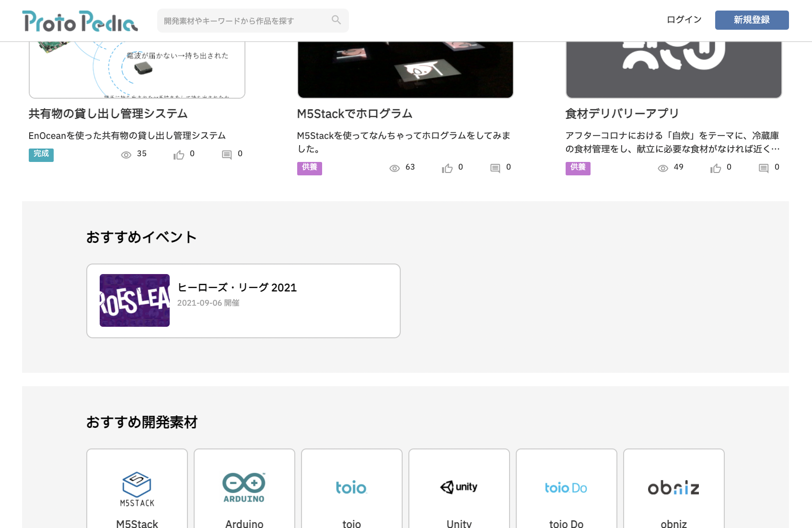Select the obniz logo icon
This screenshot has width=812, height=528.
(x=673, y=488)
